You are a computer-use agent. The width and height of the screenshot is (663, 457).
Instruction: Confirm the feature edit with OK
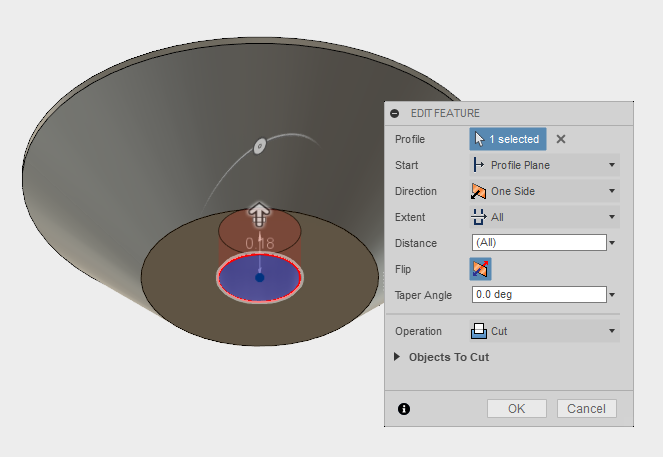[x=517, y=408]
